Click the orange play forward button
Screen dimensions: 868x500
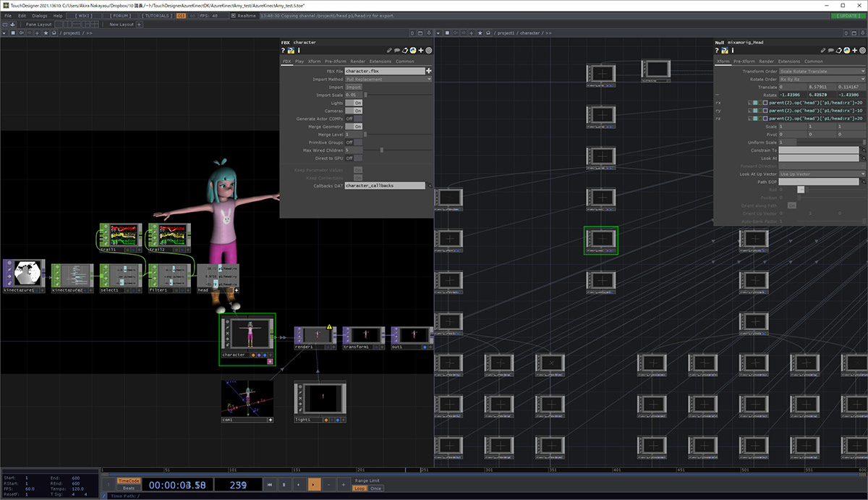click(314, 484)
